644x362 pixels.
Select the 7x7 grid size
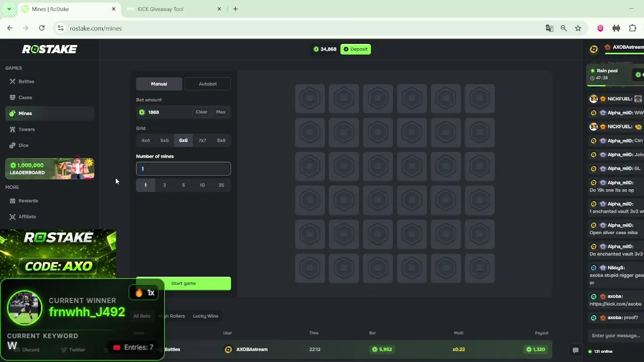pyautogui.click(x=202, y=140)
